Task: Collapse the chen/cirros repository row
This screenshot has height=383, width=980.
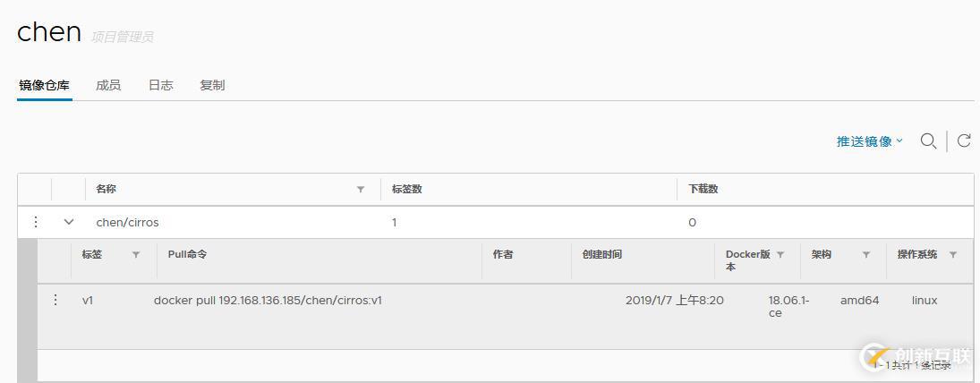Action: [69, 222]
